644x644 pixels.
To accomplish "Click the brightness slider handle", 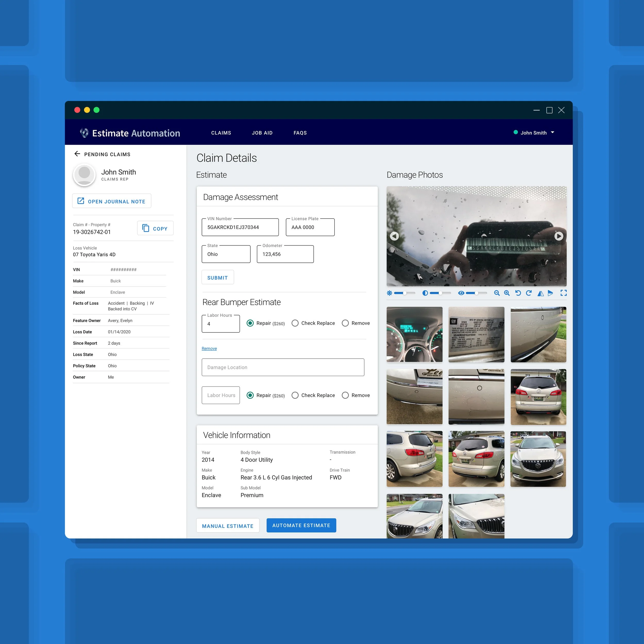I will pos(404,293).
